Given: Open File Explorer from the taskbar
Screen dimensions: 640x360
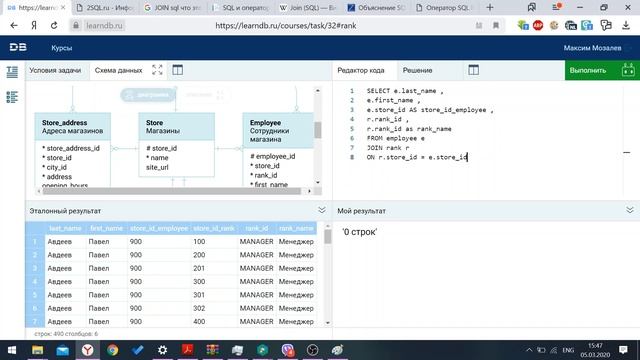Looking at the screenshot, I should 38,350.
